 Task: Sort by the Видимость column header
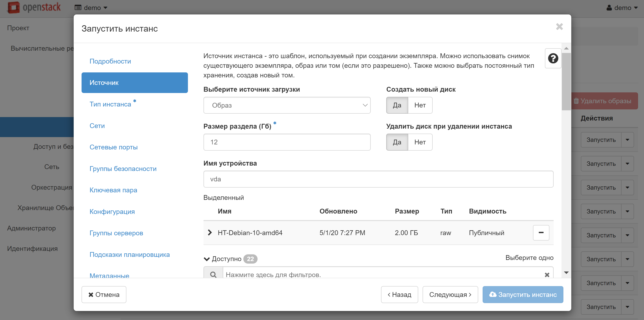487,211
